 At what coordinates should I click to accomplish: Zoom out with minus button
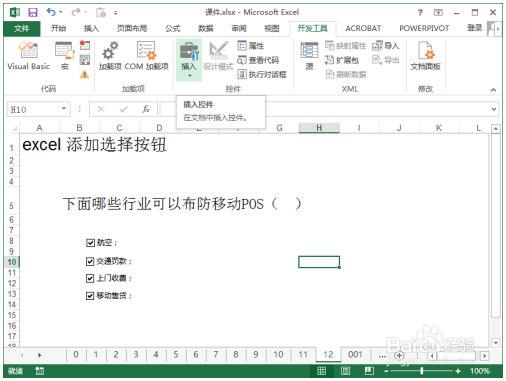click(x=386, y=371)
